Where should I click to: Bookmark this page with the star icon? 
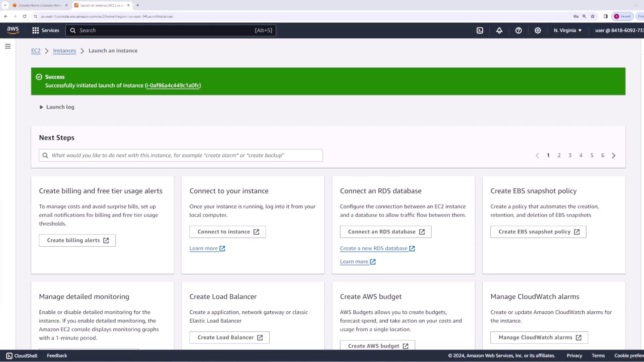593,16
